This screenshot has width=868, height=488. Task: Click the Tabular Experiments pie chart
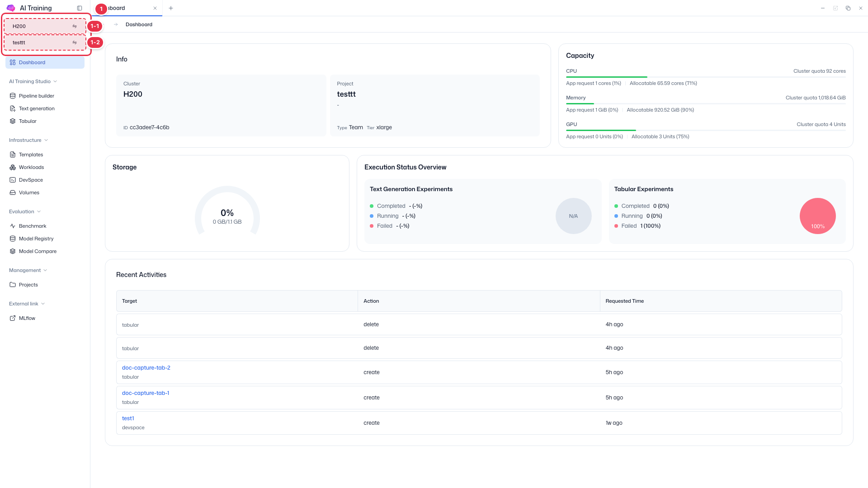pos(817,216)
